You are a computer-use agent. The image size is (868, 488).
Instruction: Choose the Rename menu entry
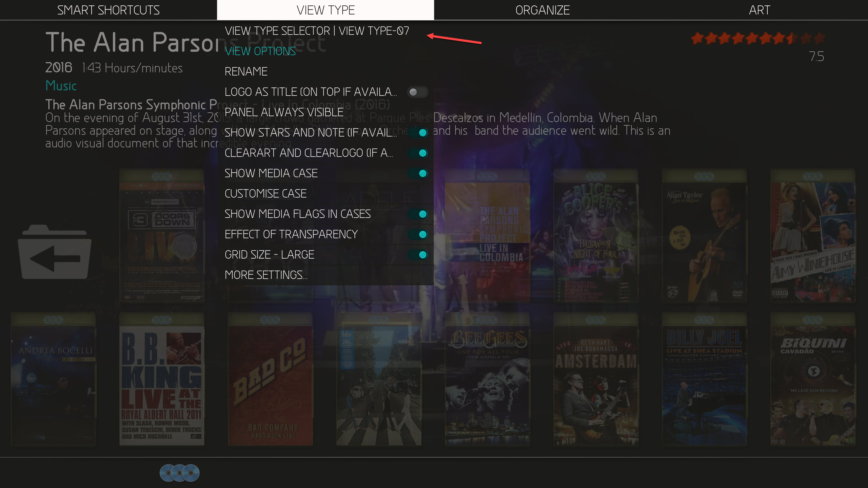326,71
